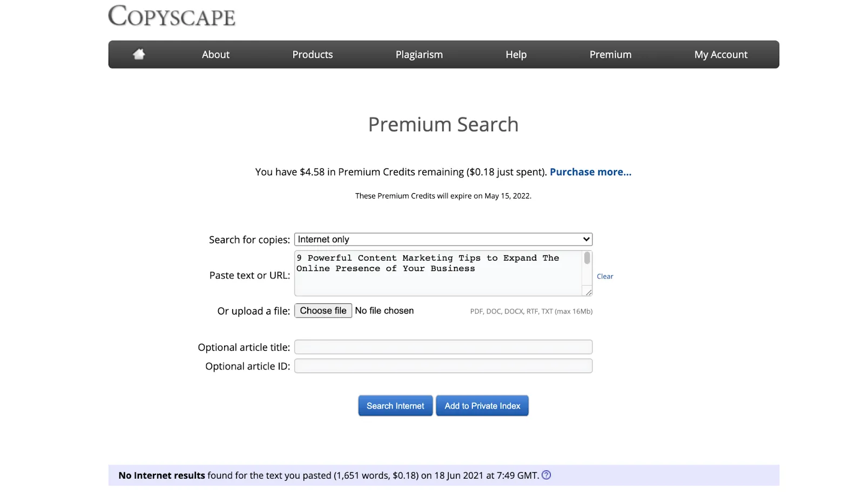Click the textarea scrollbar thumb
864x504 pixels.
click(587, 258)
